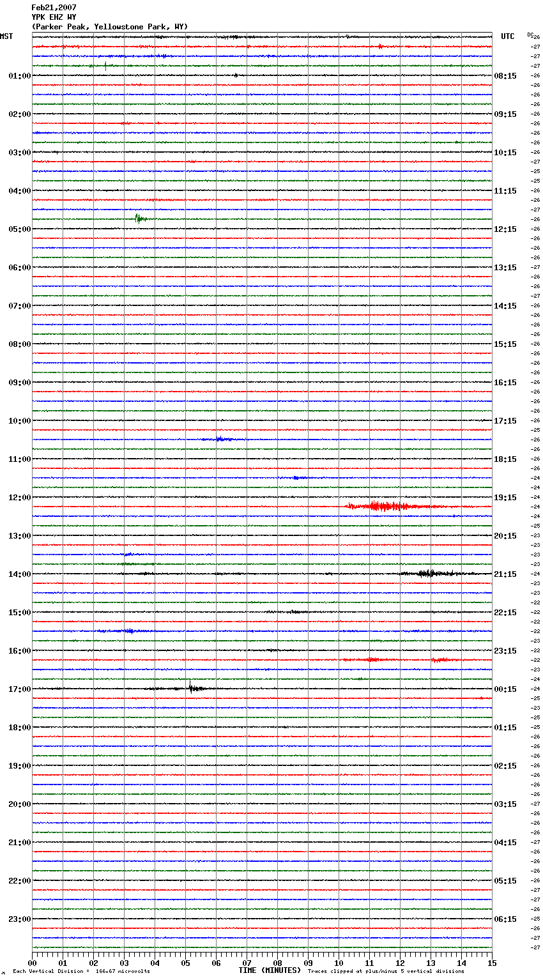The width and height of the screenshot is (543, 980).
Task: Click the 07 minute axis tick label
Action: click(x=247, y=963)
